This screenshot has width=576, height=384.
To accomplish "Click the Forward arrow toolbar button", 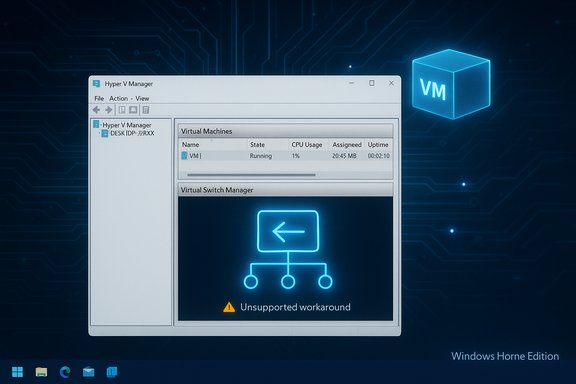I will pos(109,110).
